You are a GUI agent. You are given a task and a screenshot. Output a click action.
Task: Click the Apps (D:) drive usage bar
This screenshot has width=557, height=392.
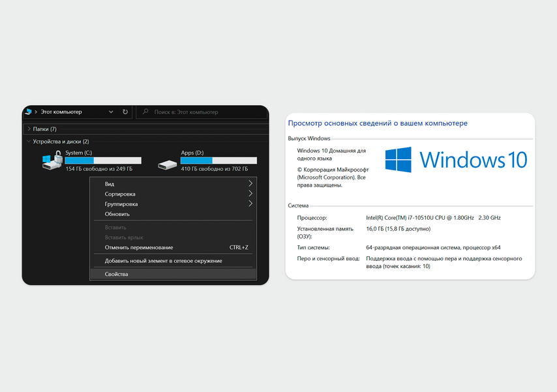click(x=218, y=160)
